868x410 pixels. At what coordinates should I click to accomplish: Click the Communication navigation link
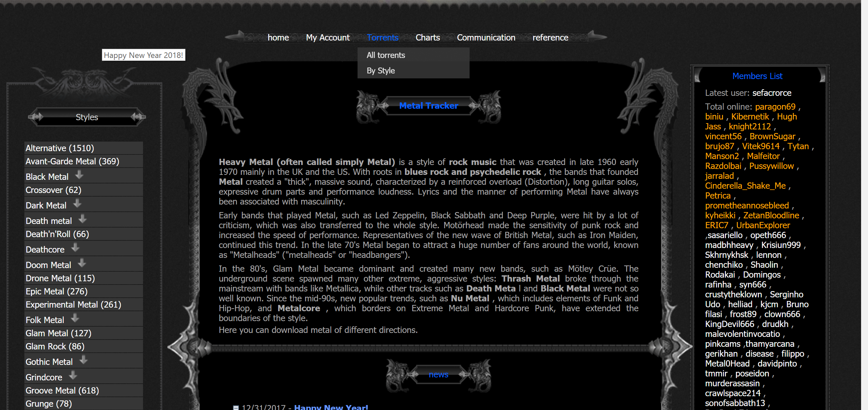point(486,37)
